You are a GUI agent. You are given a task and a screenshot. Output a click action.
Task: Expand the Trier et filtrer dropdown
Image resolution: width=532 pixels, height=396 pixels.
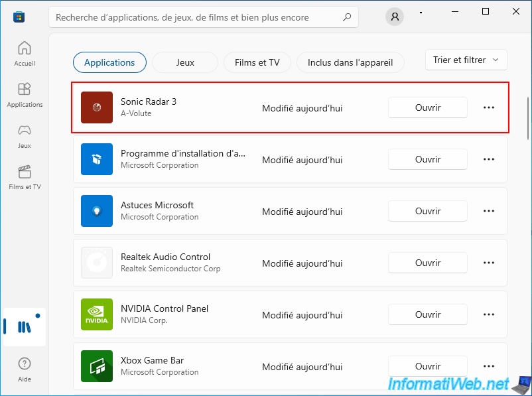pos(466,60)
